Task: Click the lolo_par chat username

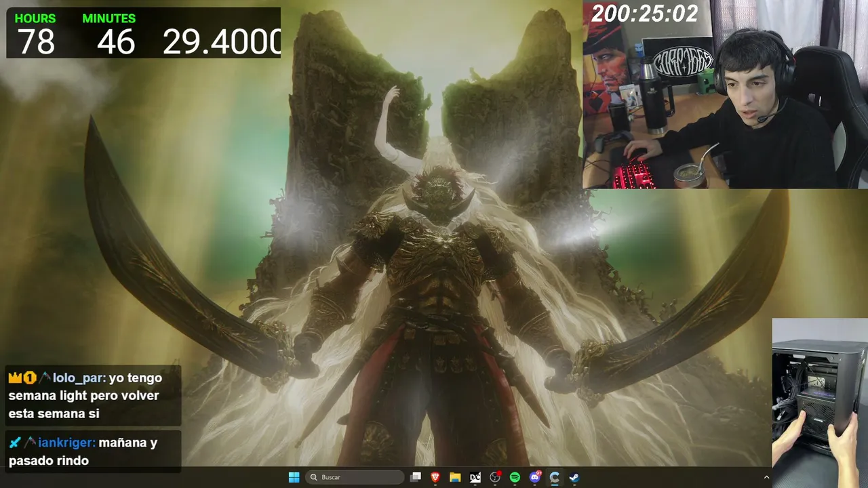Action: tap(78, 378)
